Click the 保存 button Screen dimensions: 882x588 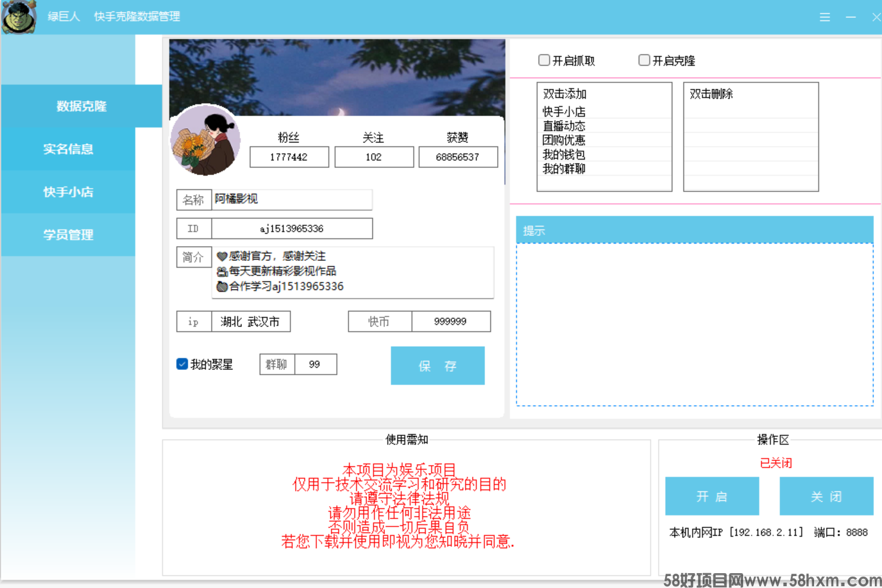[437, 366]
